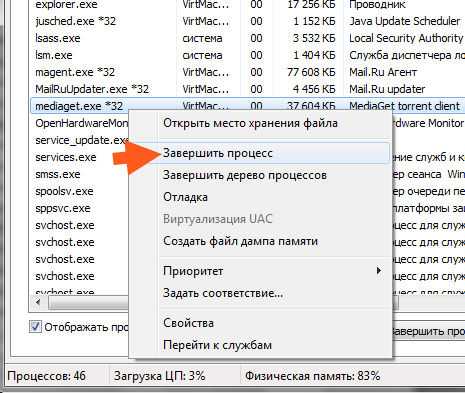Select the service_update.exe process
The height and width of the screenshot is (393, 465).
coord(82,140)
